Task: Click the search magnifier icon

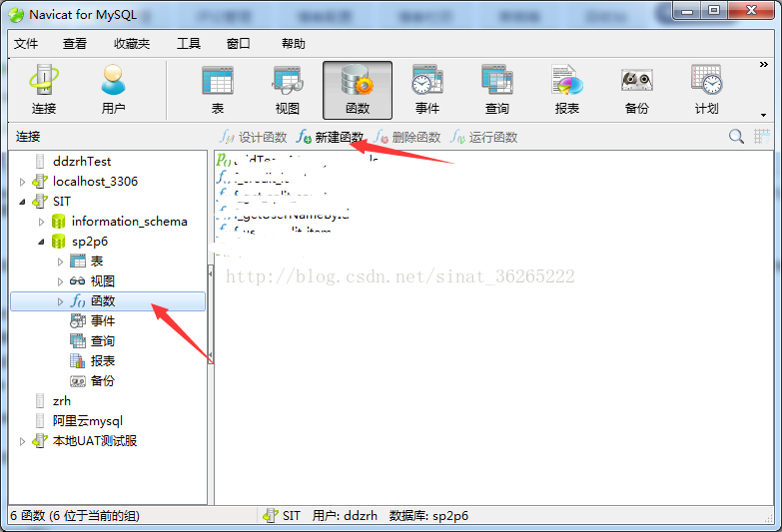Action: [x=736, y=136]
